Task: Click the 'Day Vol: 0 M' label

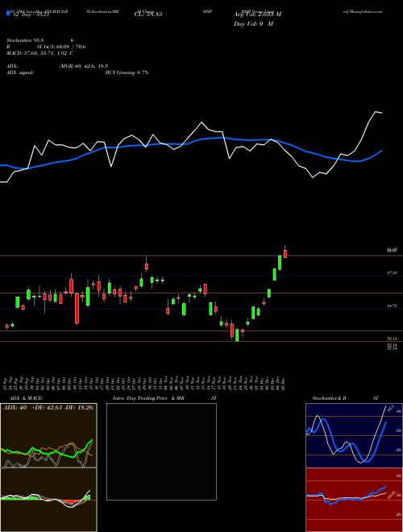Action: pos(253,24)
